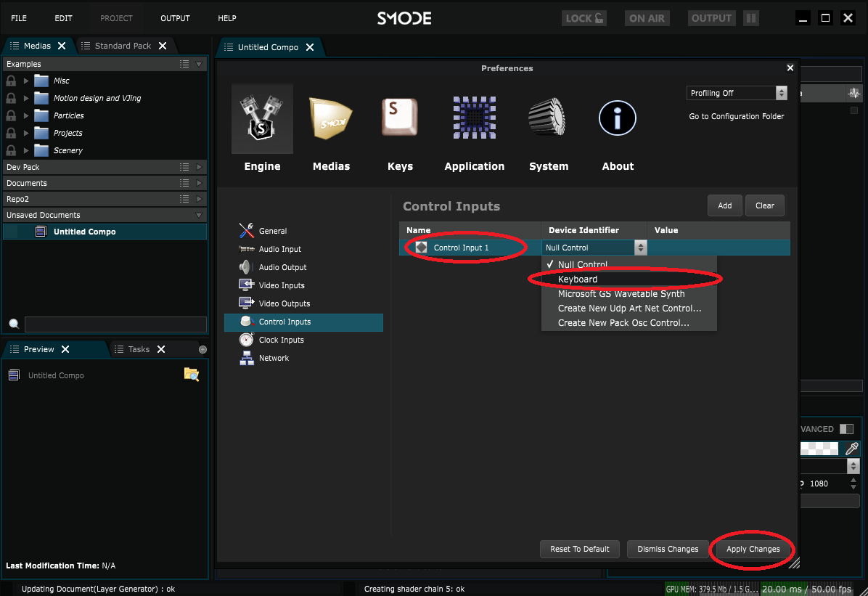Viewport: 868px width, 596px height.
Task: Click the Control Input 1 device icon
Action: tap(421, 248)
